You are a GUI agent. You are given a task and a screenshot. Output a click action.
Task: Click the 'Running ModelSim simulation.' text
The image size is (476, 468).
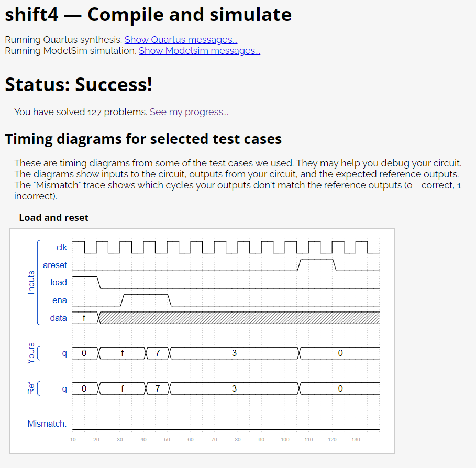71,51
